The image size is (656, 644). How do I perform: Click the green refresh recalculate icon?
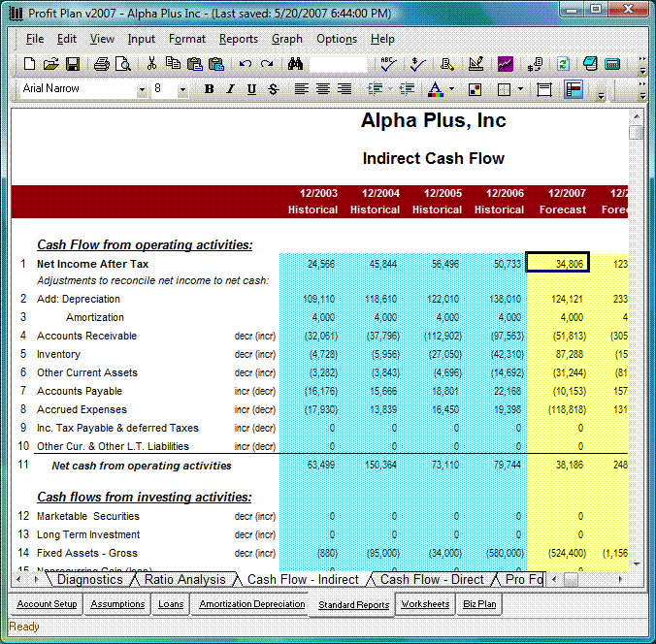point(563,64)
